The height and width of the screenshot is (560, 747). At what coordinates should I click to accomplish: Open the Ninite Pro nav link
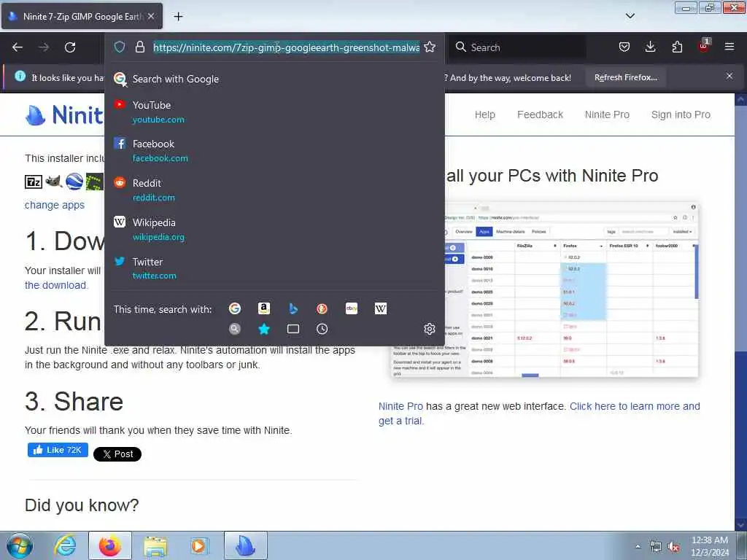607,114
